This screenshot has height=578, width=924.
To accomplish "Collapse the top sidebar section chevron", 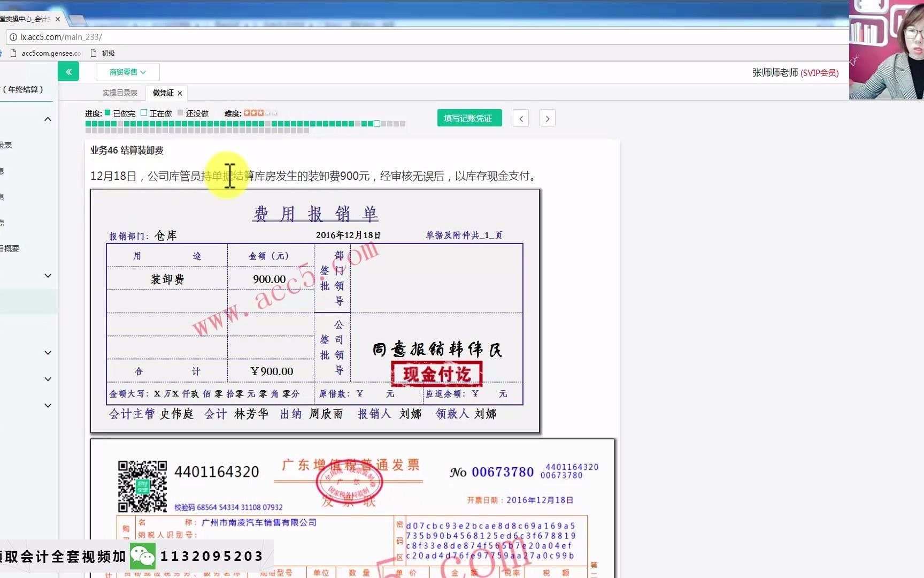I will coord(48,118).
